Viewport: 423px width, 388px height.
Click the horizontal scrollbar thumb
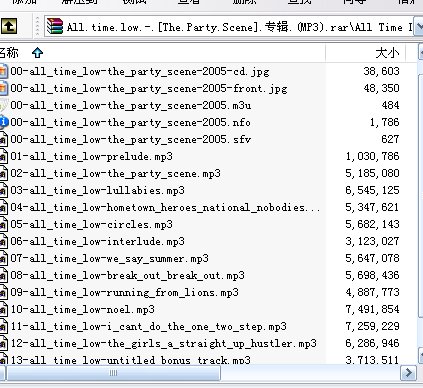click(113, 373)
